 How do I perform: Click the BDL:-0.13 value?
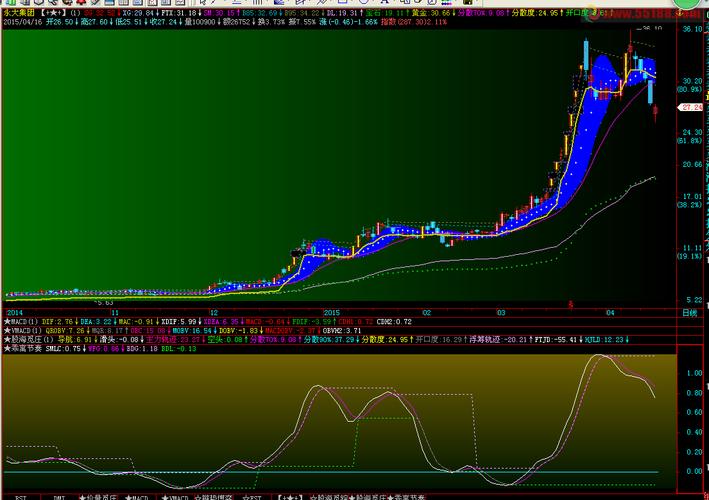pyautogui.click(x=179, y=349)
